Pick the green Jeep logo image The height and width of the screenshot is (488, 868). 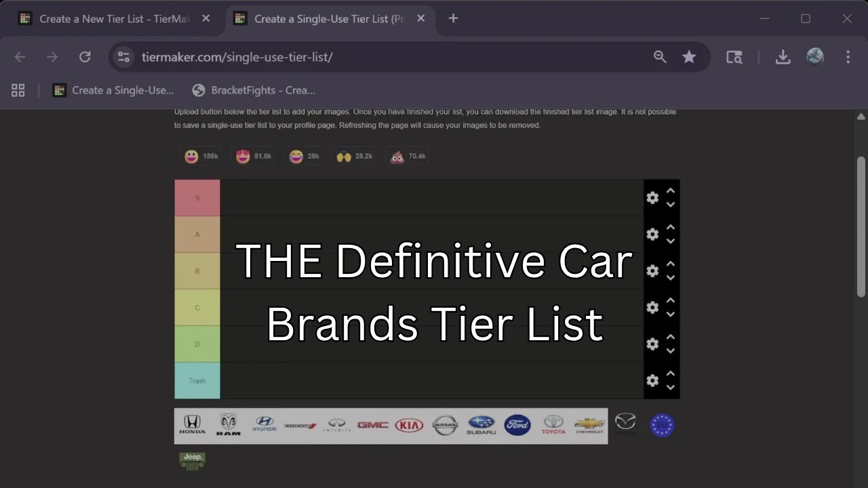pyautogui.click(x=193, y=461)
